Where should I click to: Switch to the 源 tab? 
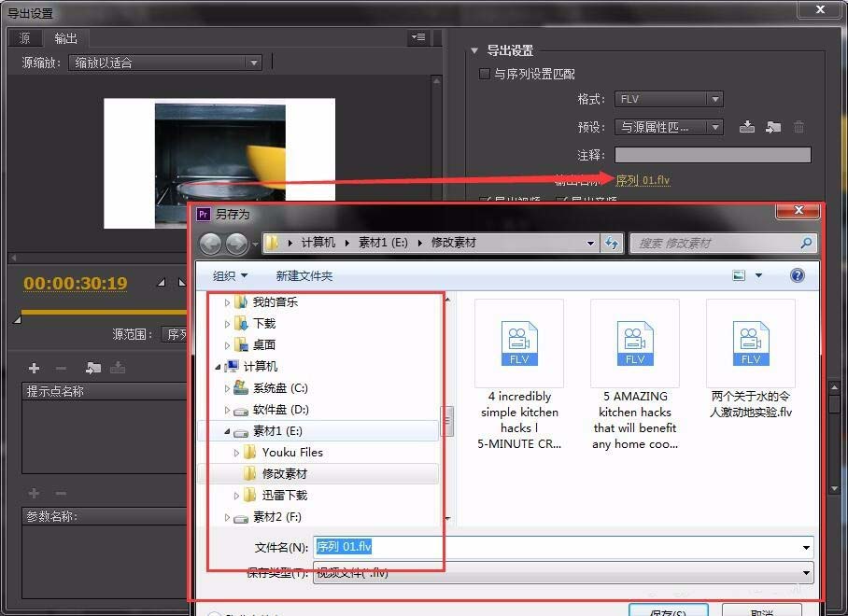pos(23,38)
